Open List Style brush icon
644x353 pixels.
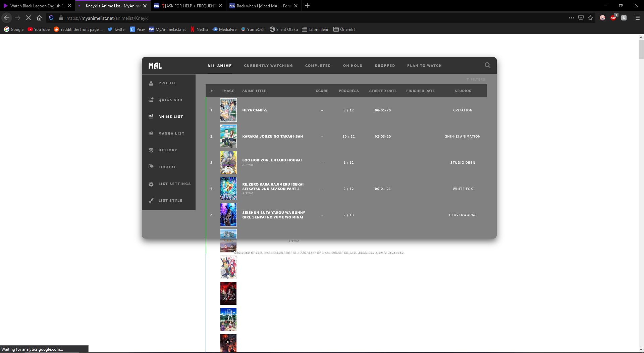151,201
